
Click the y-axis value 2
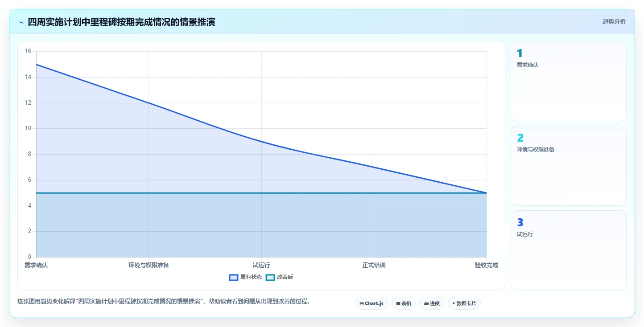pos(30,231)
